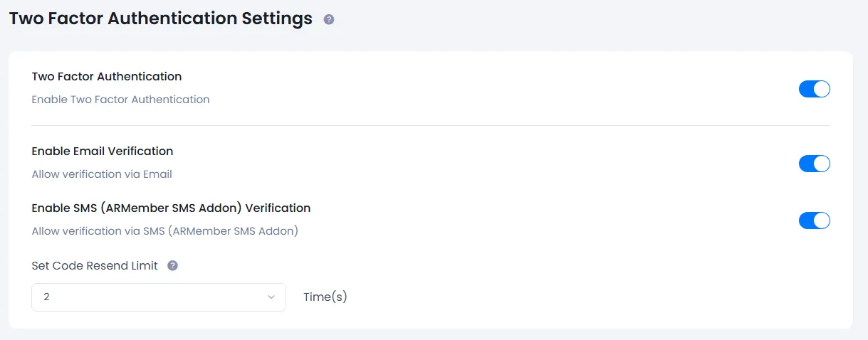Click the Two Factor Authentication Settings heading

[x=160, y=18]
